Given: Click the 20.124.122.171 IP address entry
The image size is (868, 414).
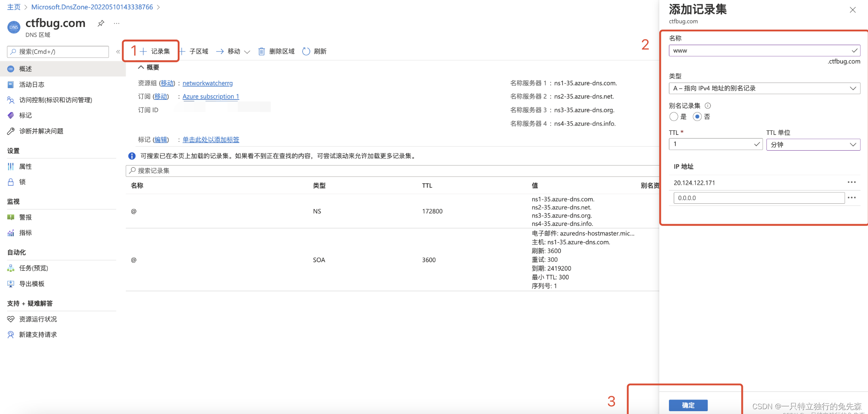Looking at the screenshot, I should point(694,182).
